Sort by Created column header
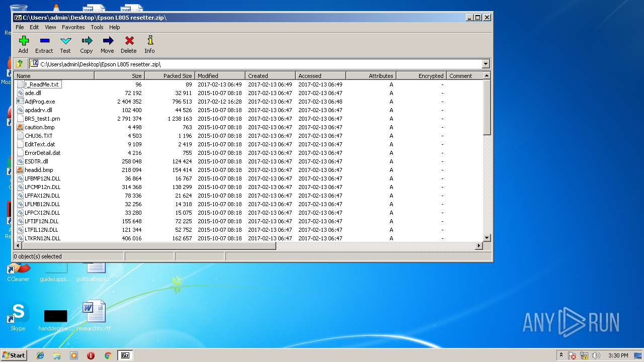Image resolution: width=644 pixels, height=362 pixels. (x=270, y=76)
